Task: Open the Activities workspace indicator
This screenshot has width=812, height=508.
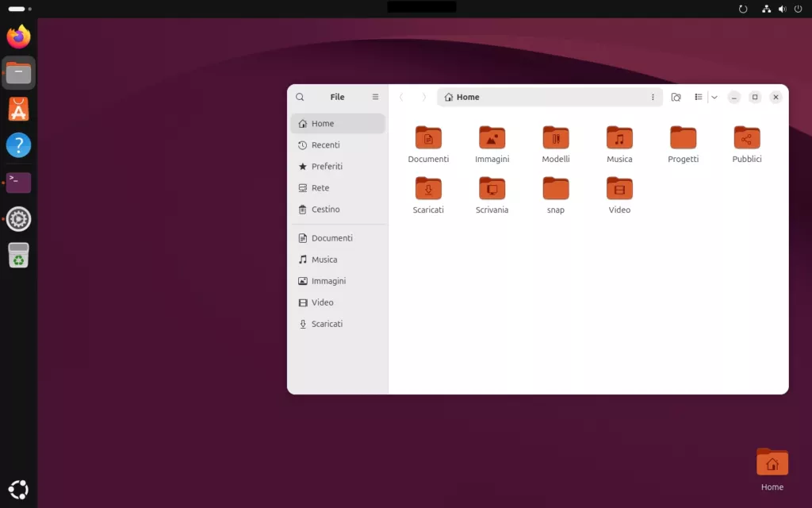Action: (20, 9)
